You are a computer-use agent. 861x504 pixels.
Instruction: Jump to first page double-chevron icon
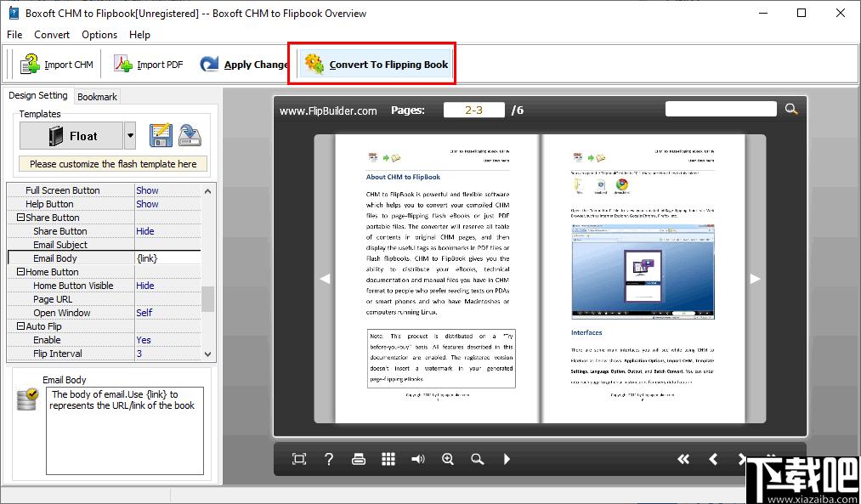pos(683,459)
